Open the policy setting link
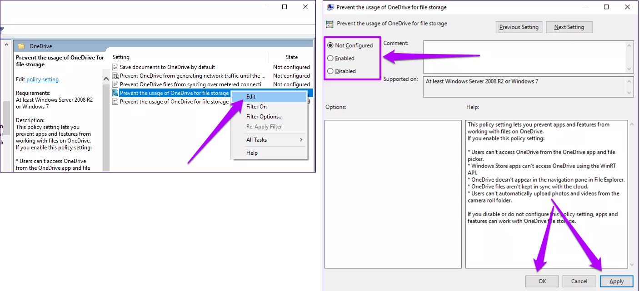 [x=43, y=79]
